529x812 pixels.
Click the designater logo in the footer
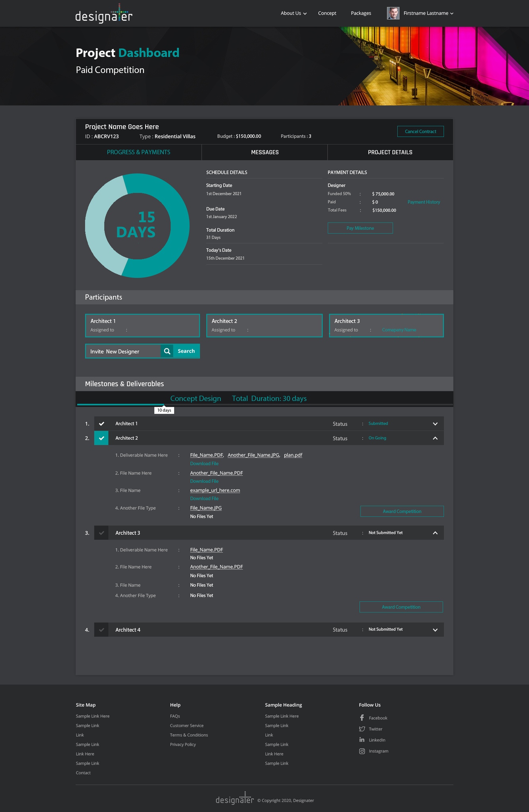click(235, 798)
